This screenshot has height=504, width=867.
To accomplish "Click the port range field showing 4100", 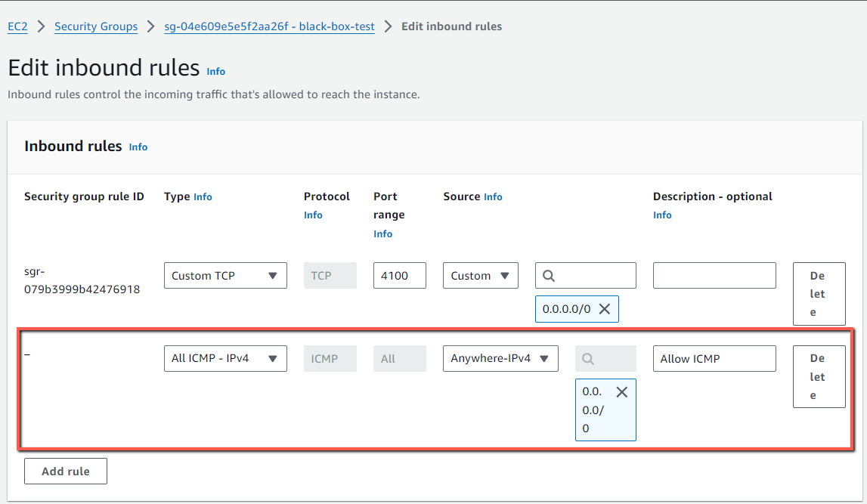I will pos(399,275).
